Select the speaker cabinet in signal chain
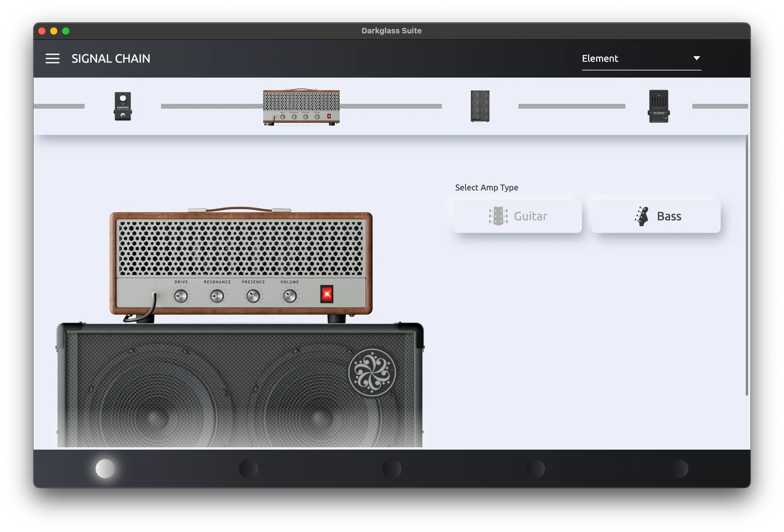The image size is (784, 532). point(480,106)
